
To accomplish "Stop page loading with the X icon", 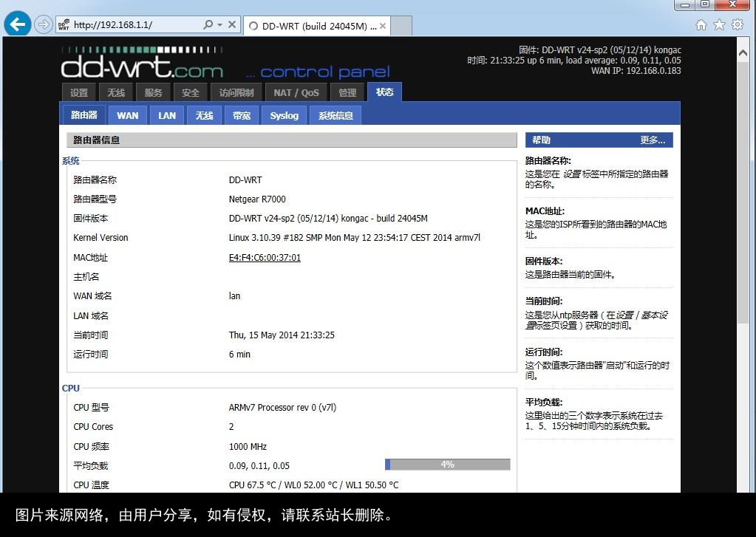I will [x=231, y=24].
